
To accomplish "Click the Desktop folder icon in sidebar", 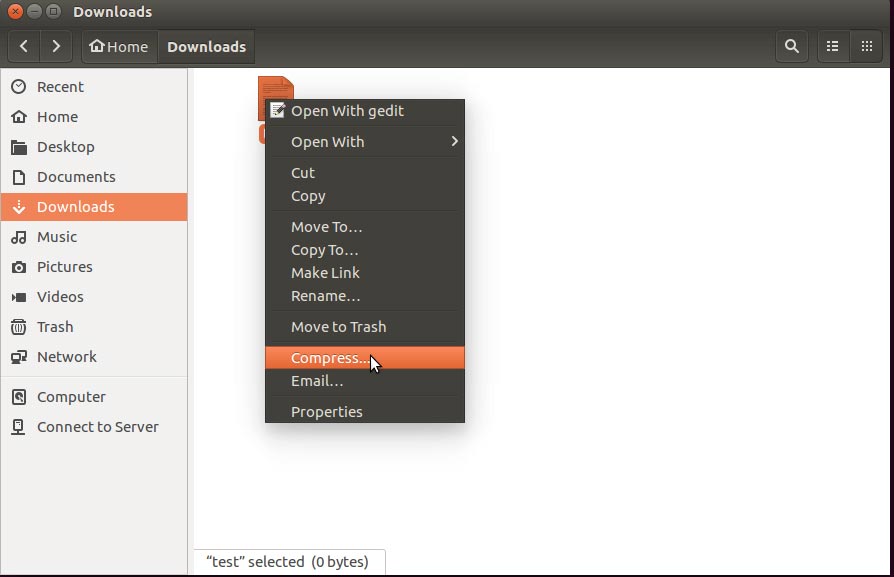I will (x=19, y=147).
